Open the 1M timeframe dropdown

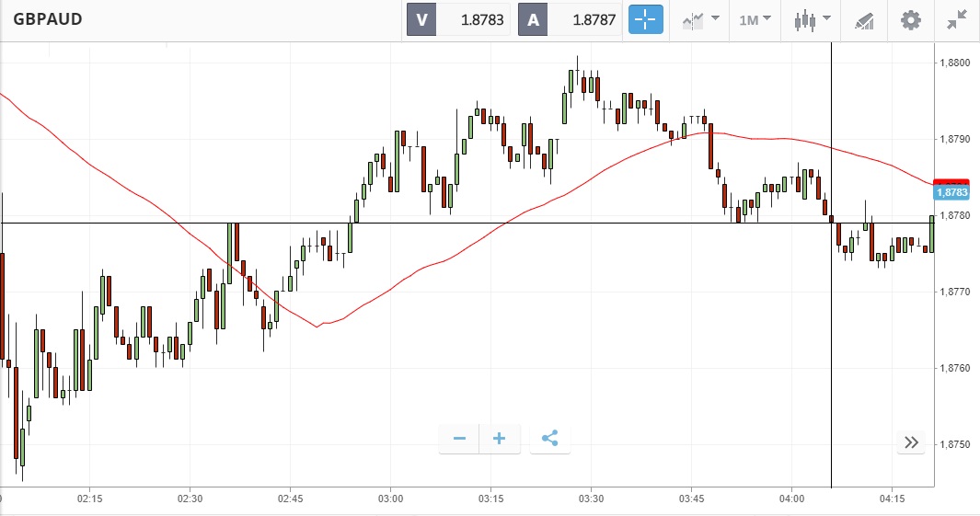pos(755,19)
